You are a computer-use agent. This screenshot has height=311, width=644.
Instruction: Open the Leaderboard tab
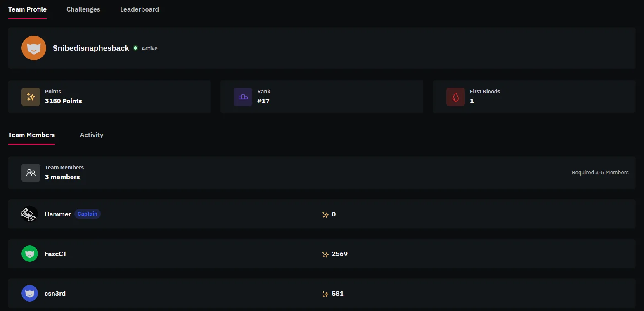[x=140, y=9]
